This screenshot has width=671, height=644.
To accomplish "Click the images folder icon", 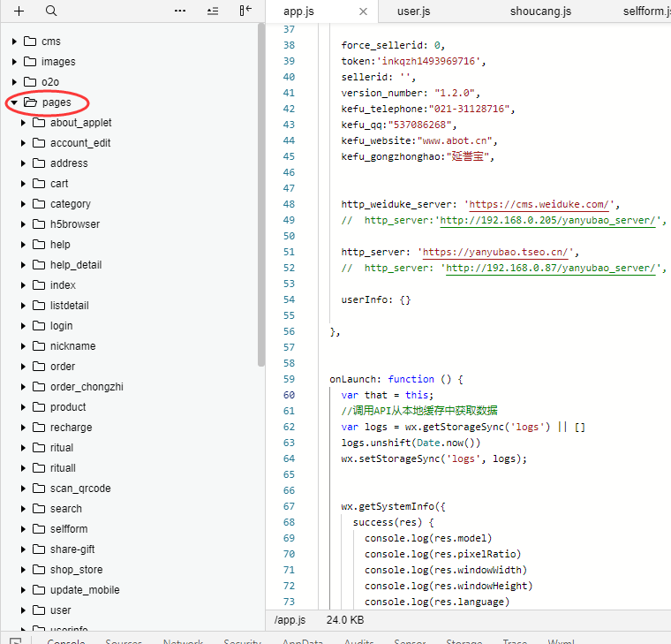I will pos(30,62).
